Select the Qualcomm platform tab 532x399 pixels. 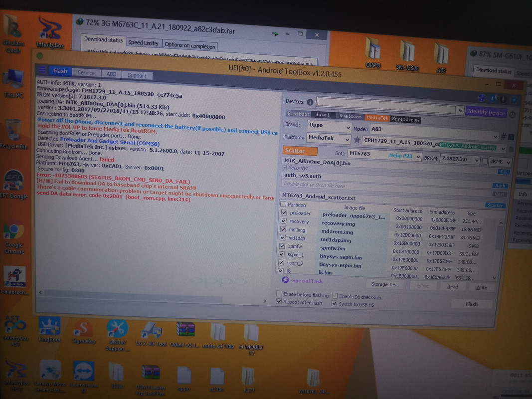tap(350, 116)
